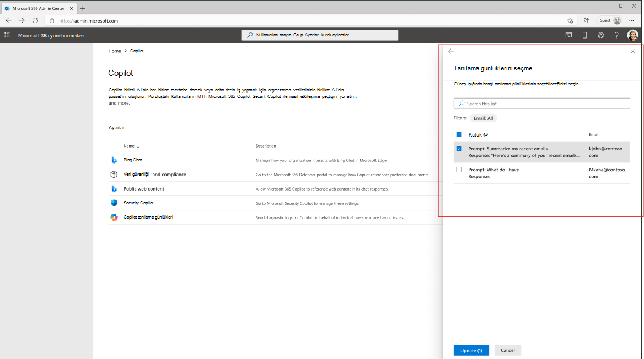Click the Security Copilot shield icon

tap(114, 203)
